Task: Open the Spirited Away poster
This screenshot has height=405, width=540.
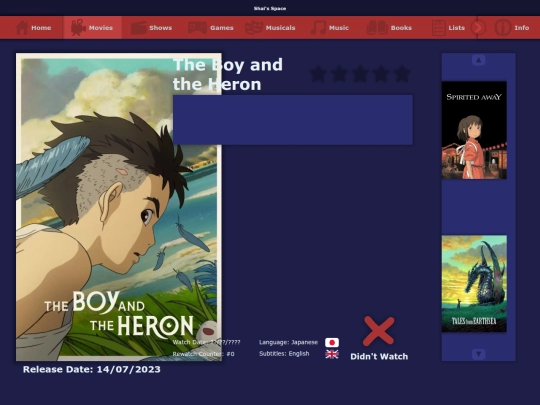Action: tap(474, 130)
